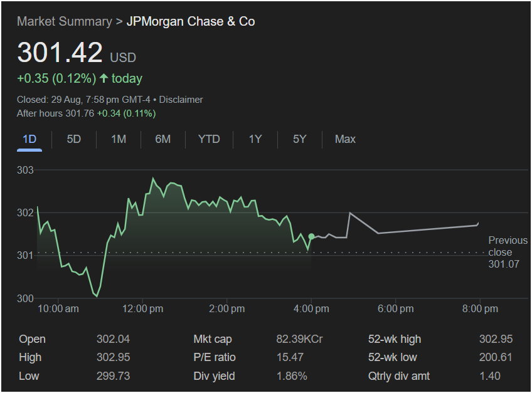Click the 303 price axis label
The image size is (532, 393).
26,170
